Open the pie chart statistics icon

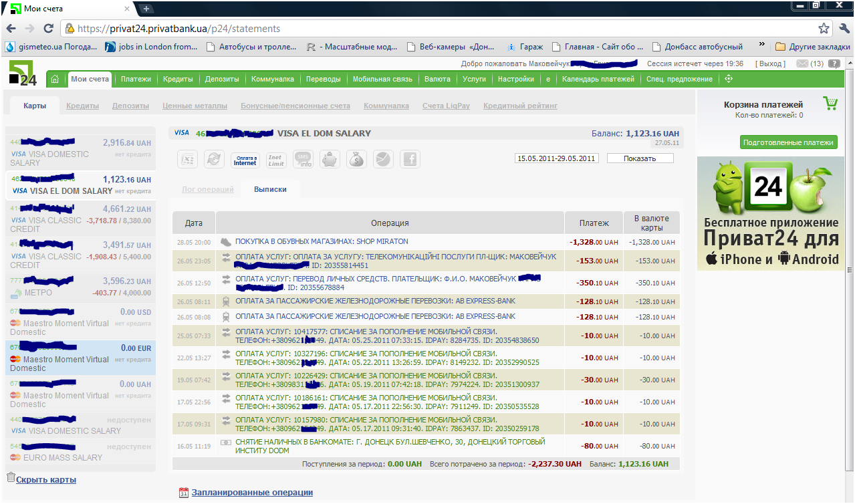click(x=383, y=159)
